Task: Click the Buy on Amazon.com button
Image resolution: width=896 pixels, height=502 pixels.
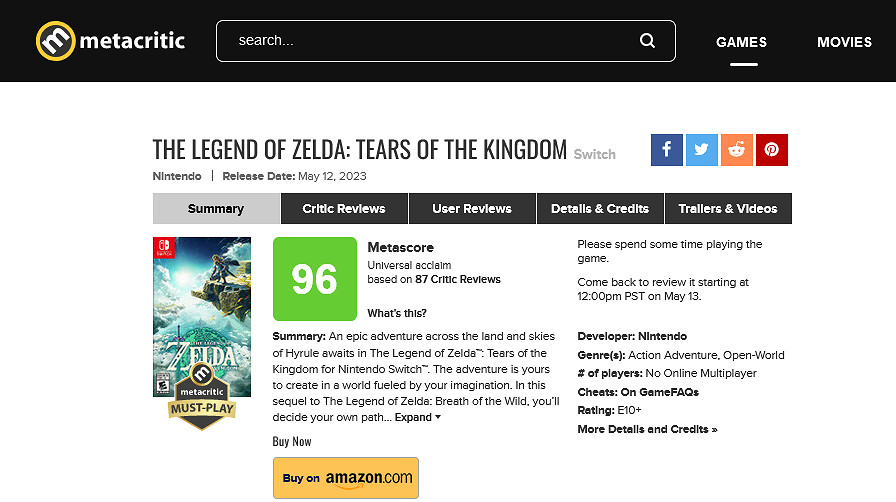Action: 346,478
